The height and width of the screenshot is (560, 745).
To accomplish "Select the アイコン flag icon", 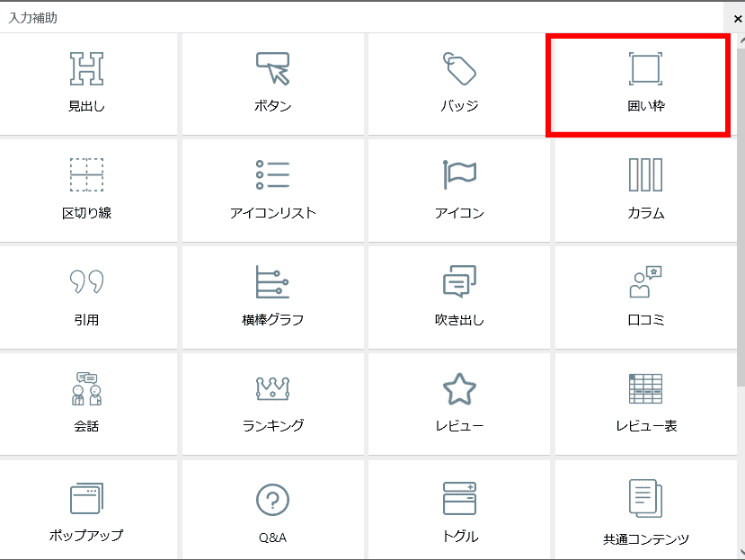I will point(459,173).
